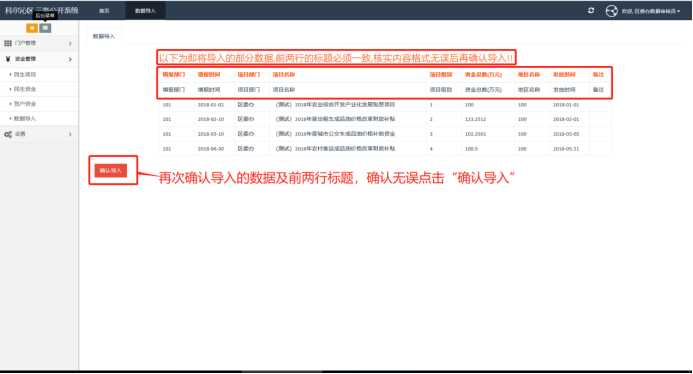Click the date cell 2018-01-02

point(211,105)
